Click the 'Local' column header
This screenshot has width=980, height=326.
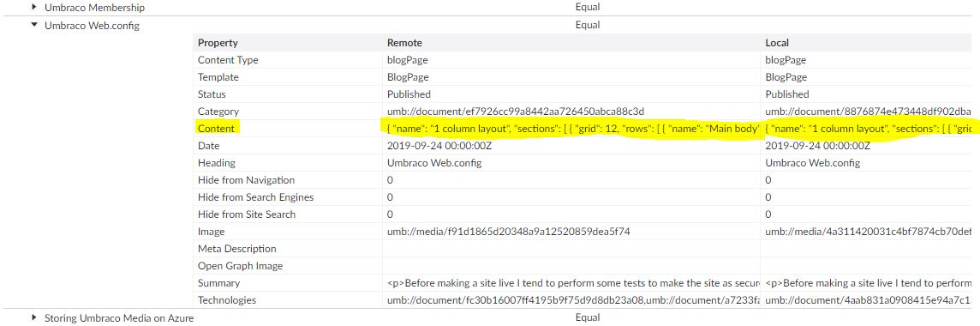pos(777,43)
